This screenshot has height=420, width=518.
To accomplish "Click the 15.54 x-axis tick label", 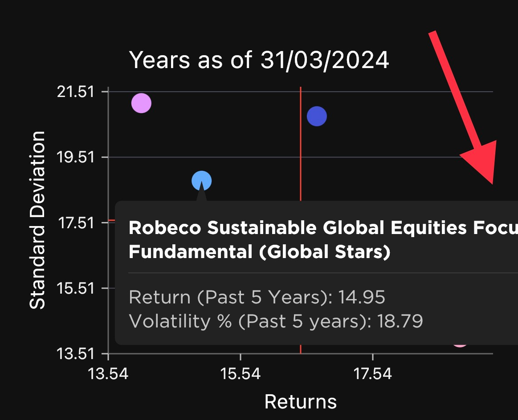I will [240, 374].
